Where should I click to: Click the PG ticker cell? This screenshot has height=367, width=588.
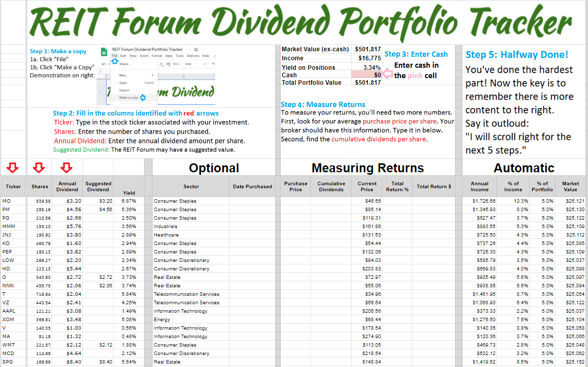(13, 218)
